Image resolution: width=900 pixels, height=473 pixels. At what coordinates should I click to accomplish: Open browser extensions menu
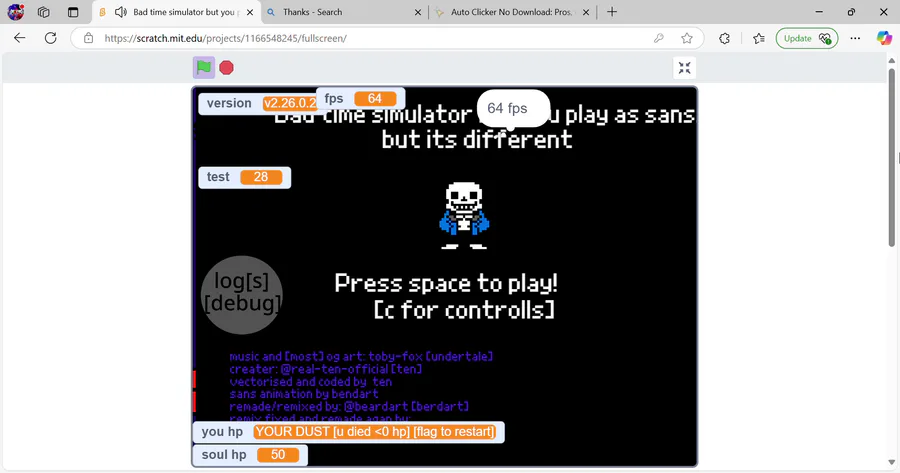(x=724, y=38)
